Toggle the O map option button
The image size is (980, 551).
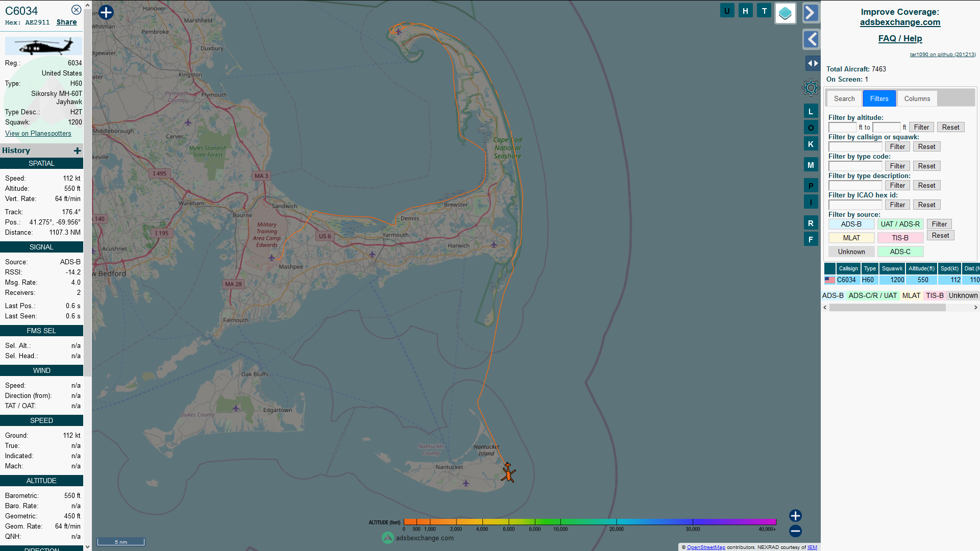[811, 128]
